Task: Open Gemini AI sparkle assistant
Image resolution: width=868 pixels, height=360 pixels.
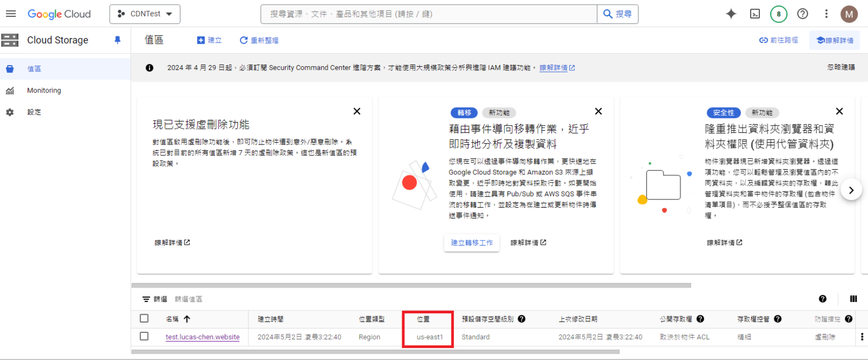Action: click(x=731, y=14)
